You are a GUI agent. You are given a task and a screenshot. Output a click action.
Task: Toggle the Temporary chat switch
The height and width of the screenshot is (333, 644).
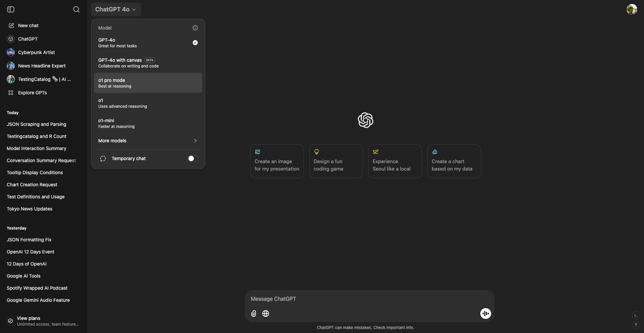193,158
